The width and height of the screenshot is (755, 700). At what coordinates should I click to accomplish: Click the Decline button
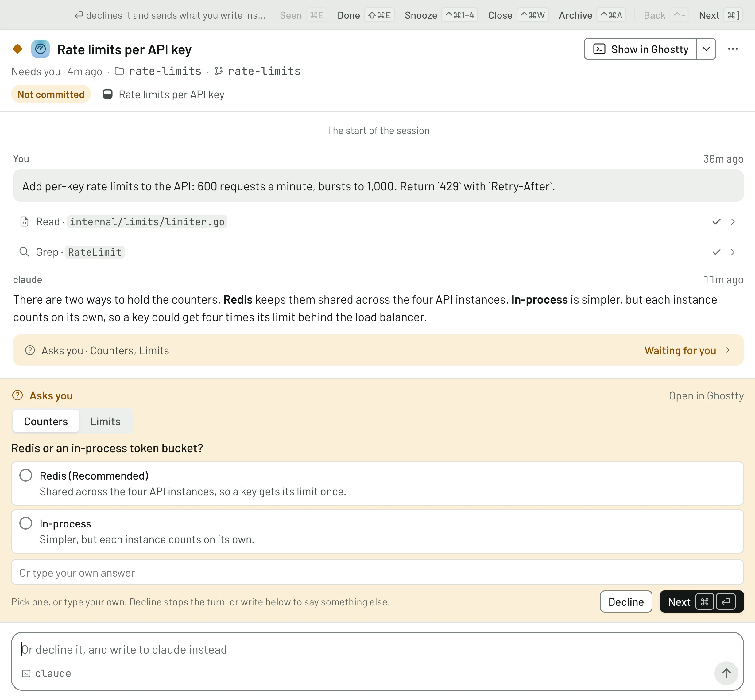(x=626, y=601)
